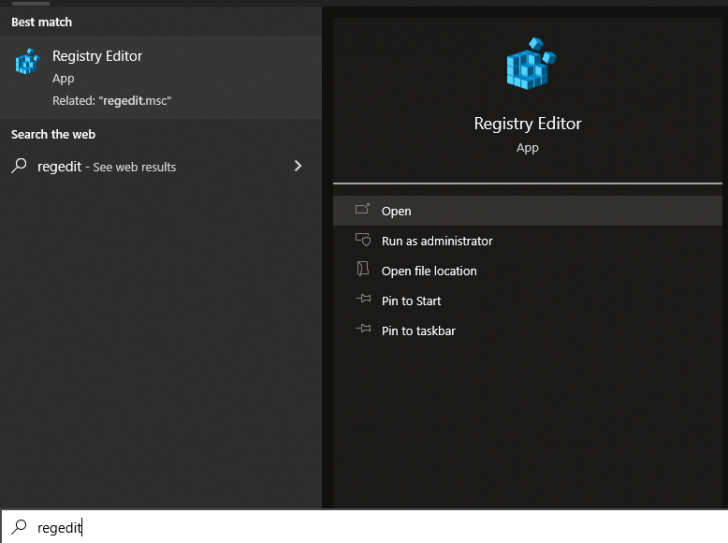Image resolution: width=728 pixels, height=543 pixels.
Task: Click the Open file location folder icon
Action: pos(363,269)
